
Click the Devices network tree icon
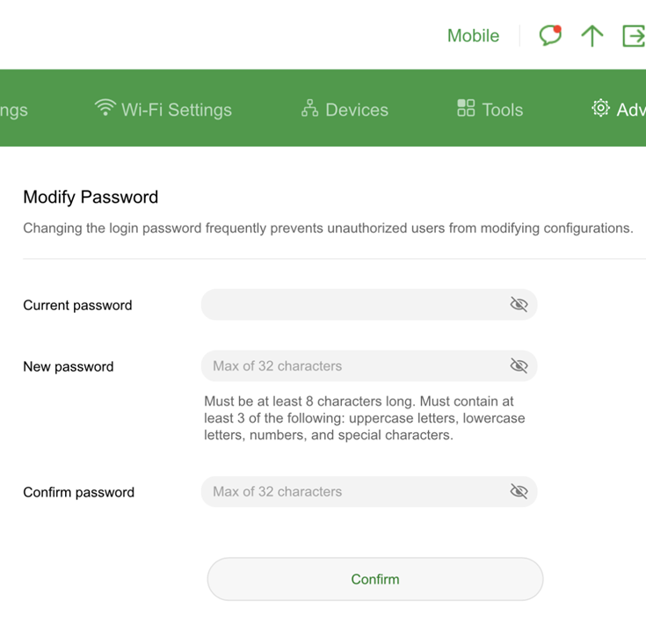pyautogui.click(x=309, y=108)
